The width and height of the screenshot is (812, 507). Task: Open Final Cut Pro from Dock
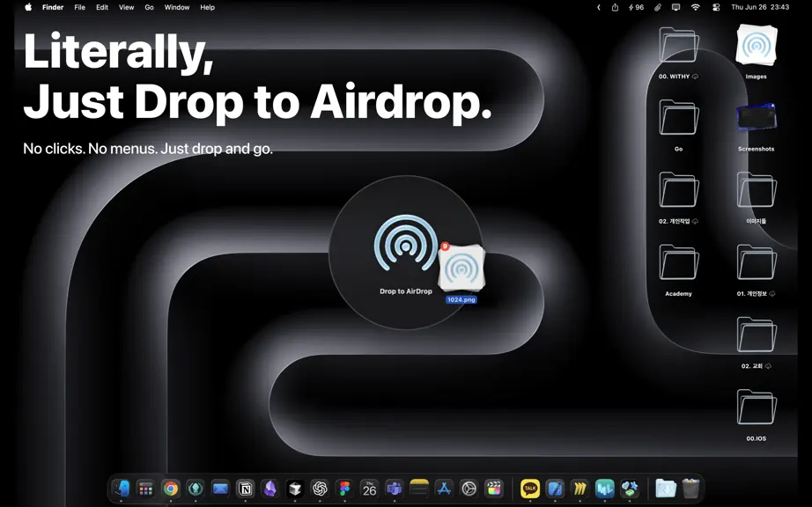[x=493, y=489]
